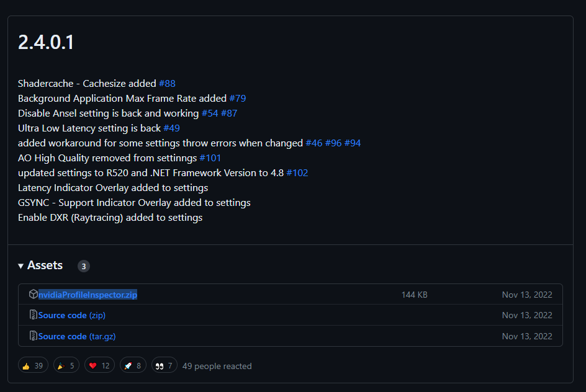Click the 2.4.0.1 release title

[x=46, y=42]
